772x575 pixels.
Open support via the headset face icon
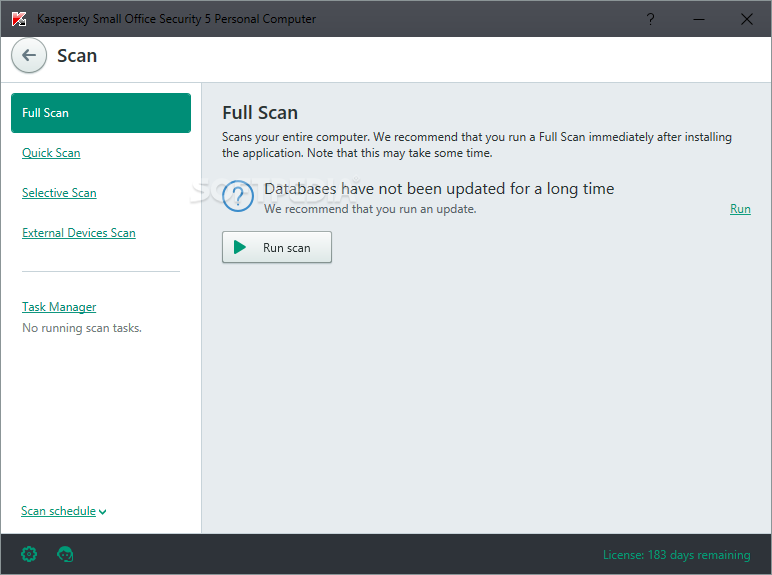[65, 554]
